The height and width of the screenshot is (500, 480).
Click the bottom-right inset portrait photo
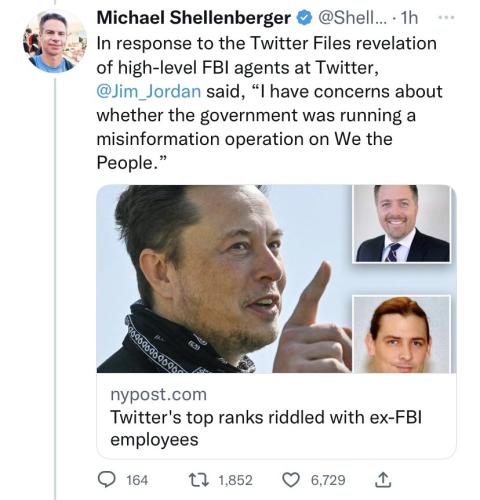click(x=402, y=334)
